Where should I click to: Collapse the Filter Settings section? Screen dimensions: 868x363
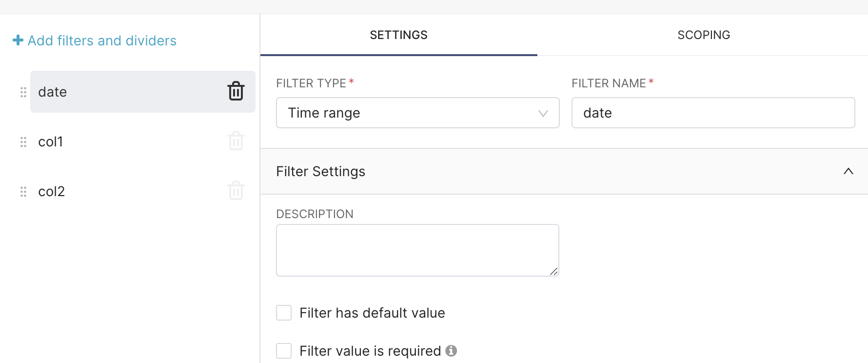(x=848, y=171)
